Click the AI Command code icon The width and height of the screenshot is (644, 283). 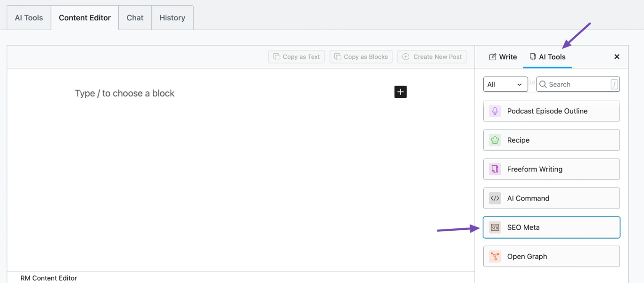tap(495, 198)
